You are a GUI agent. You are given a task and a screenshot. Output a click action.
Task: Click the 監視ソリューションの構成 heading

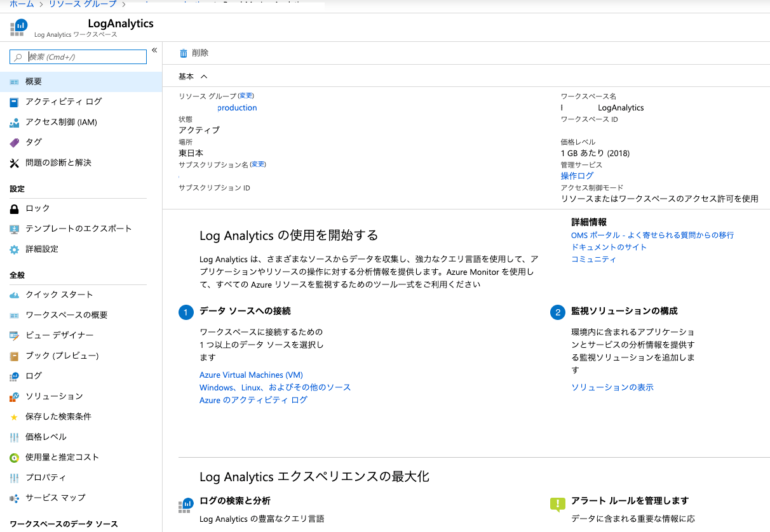(625, 311)
